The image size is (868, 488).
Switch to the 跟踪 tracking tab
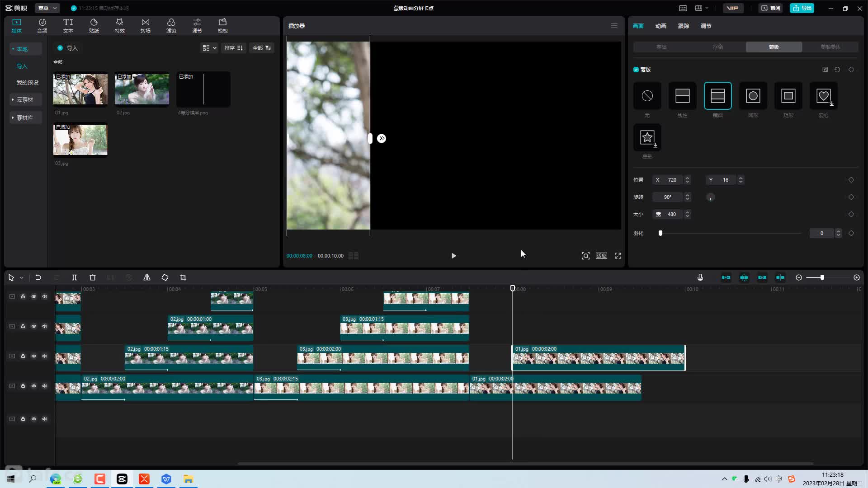tap(683, 26)
